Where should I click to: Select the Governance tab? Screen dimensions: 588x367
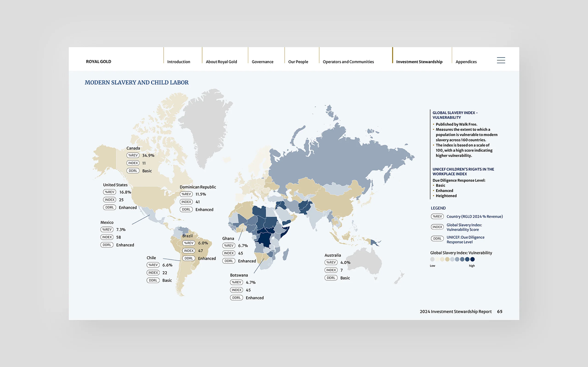[x=262, y=62]
